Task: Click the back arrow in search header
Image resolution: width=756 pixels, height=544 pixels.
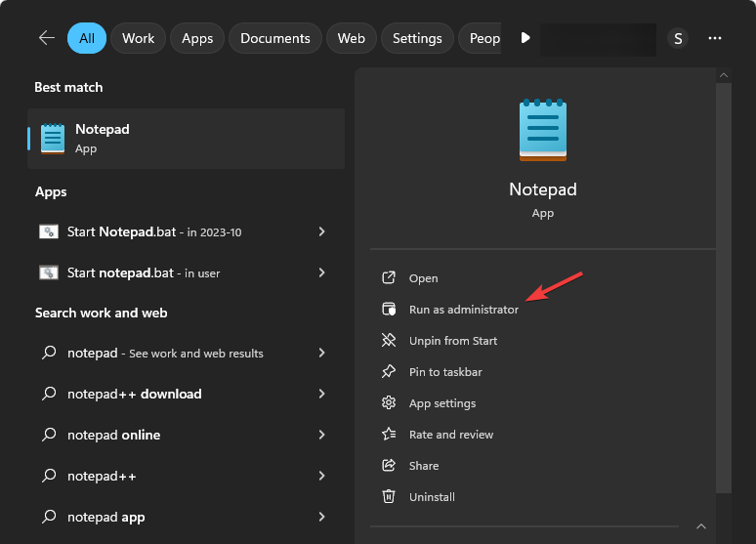Action: 46,38
